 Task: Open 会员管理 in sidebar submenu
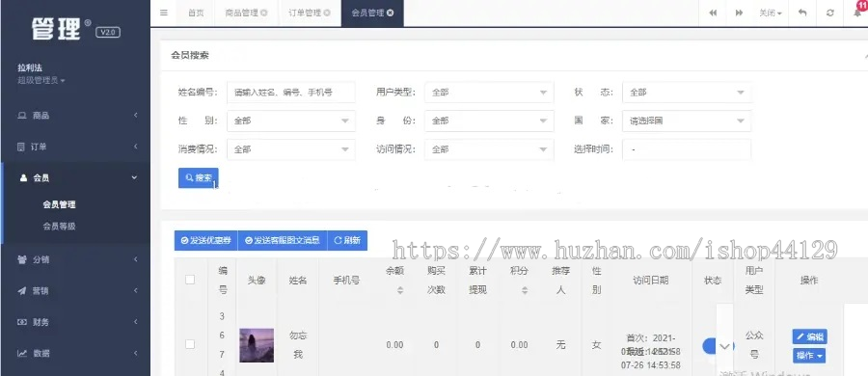coord(59,204)
